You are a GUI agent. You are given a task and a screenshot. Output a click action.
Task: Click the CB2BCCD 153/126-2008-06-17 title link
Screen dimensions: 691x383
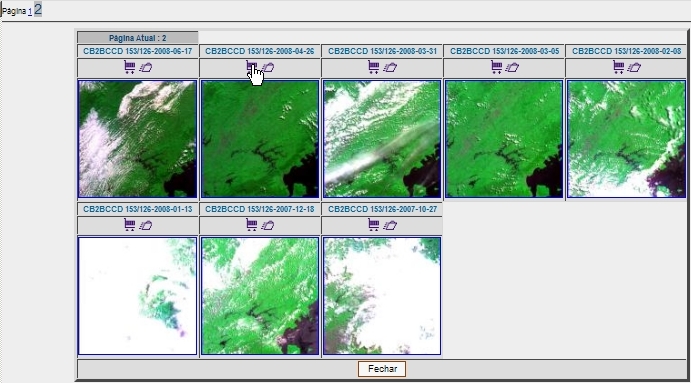click(137, 51)
